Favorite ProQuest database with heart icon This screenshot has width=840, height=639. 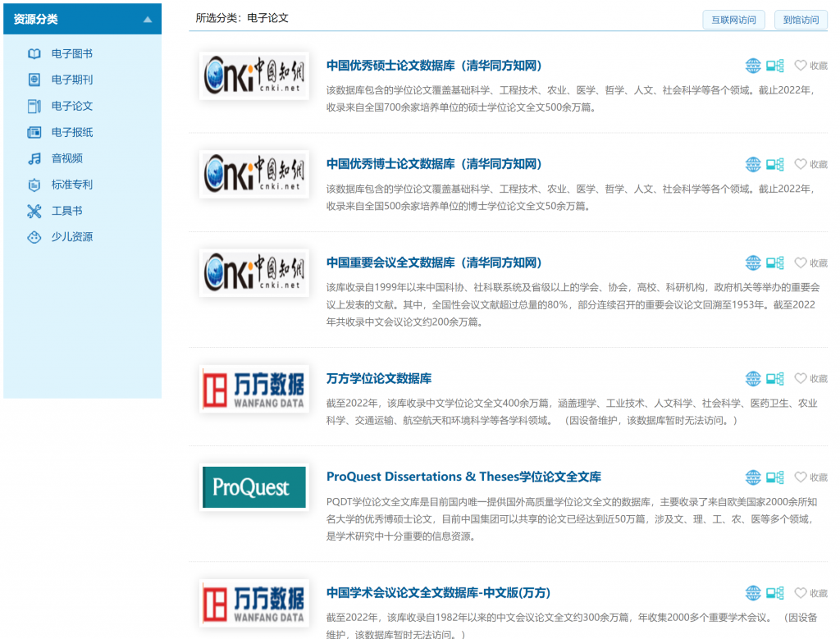(x=801, y=477)
